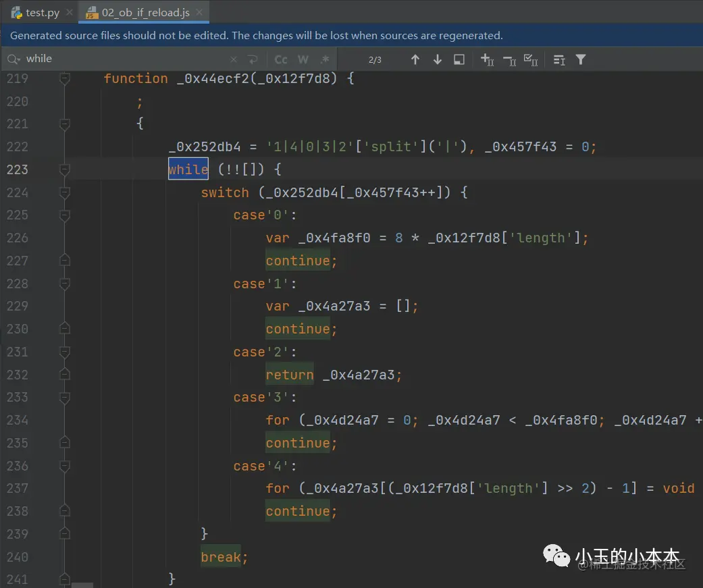703x588 pixels.
Task: Click 'for' keyword on line 234
Action: coord(278,420)
